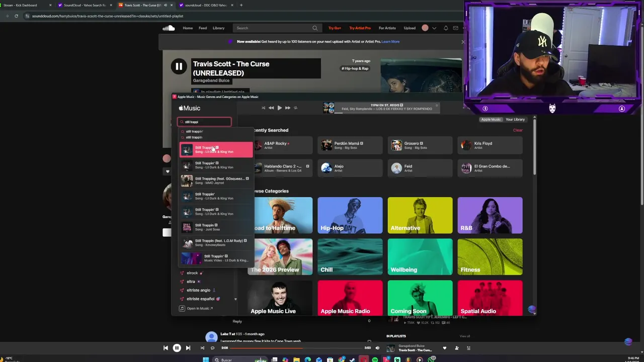Open Grosero recent search
This screenshot has width=644, height=362.
pyautogui.click(x=420, y=145)
